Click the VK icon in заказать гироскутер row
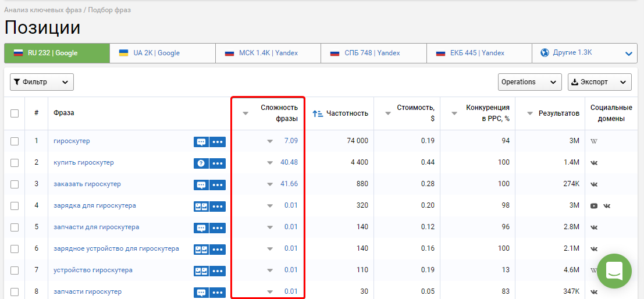 (x=594, y=184)
